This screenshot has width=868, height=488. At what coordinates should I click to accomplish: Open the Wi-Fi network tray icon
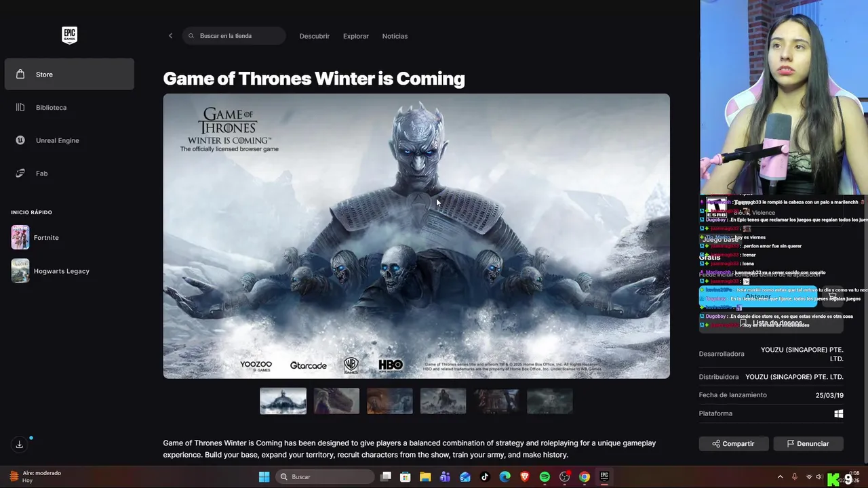pyautogui.click(x=808, y=477)
